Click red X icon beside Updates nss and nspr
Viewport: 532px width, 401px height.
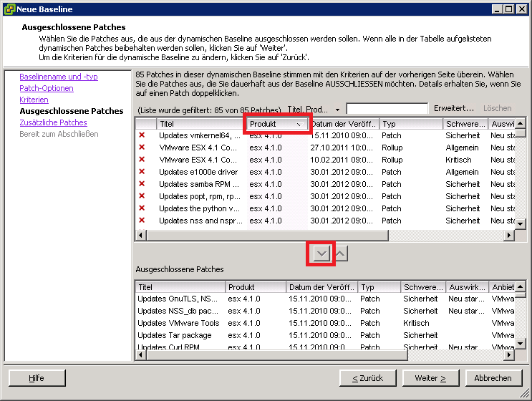(142, 221)
